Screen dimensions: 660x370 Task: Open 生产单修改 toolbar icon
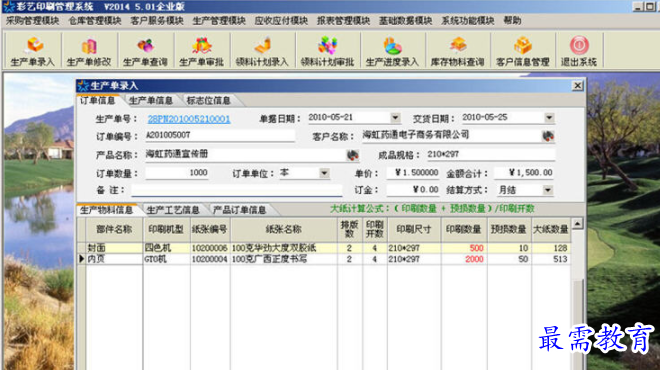(x=89, y=51)
